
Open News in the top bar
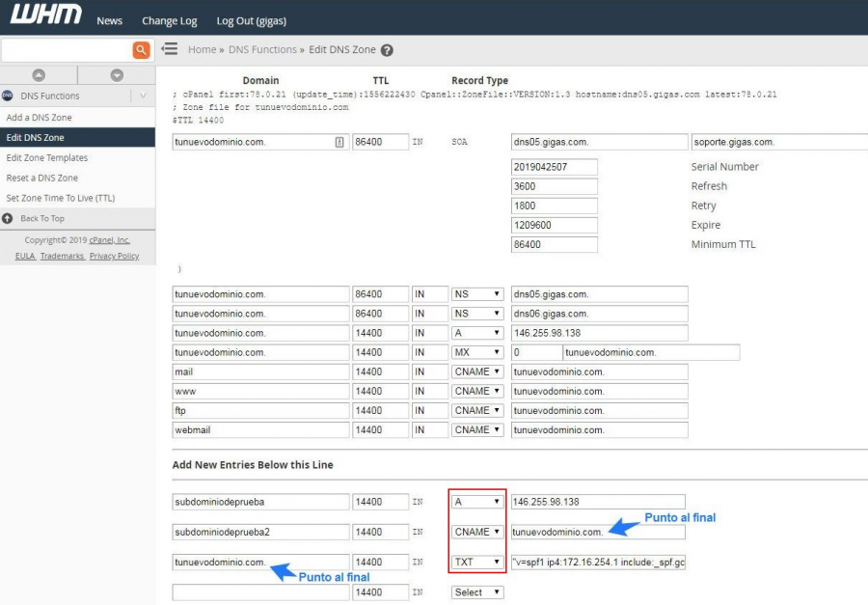tap(110, 20)
